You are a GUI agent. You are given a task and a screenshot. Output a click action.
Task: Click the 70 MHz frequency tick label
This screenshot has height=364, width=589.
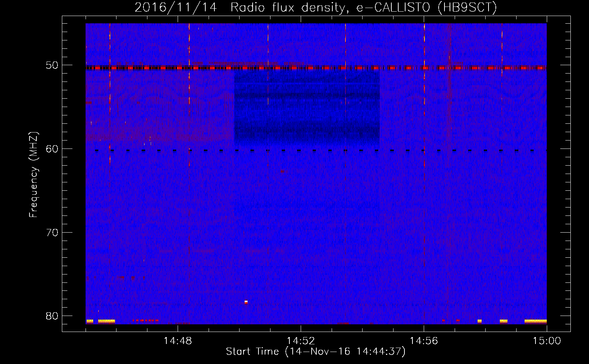click(53, 232)
